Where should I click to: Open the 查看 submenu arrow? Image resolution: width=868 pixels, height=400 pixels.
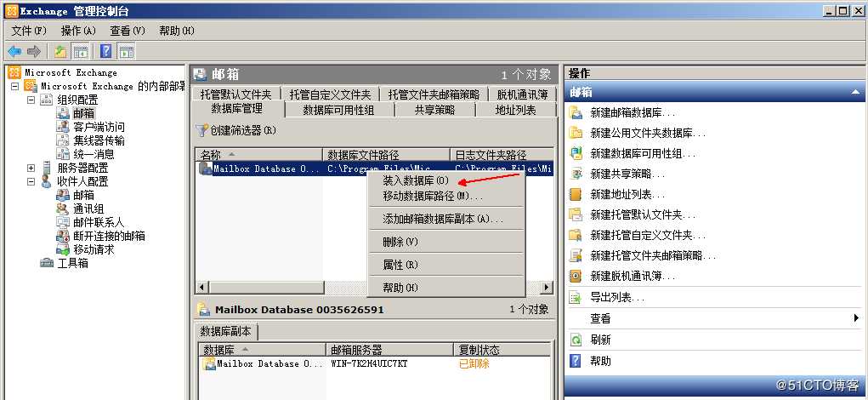[x=856, y=318]
